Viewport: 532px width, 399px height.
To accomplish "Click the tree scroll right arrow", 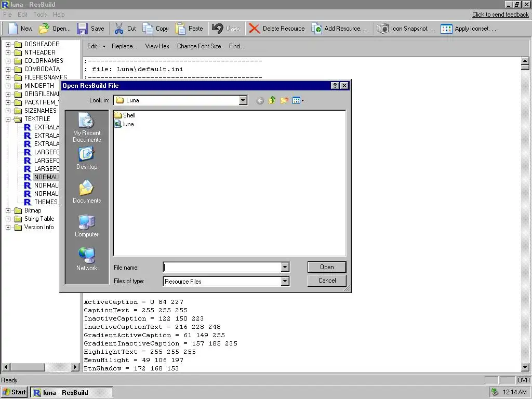I will 75,367.
